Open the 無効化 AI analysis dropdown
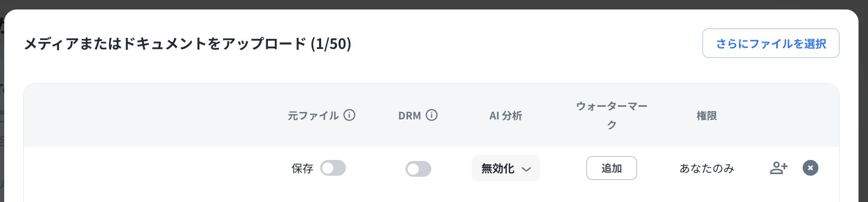The image size is (868, 202). [506, 168]
